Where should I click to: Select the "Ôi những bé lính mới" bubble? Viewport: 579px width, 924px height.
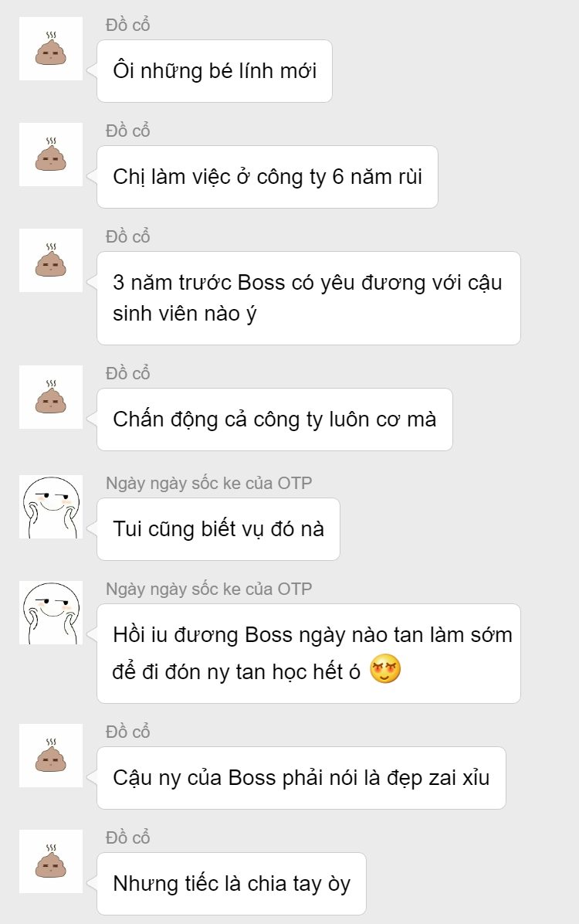(x=215, y=71)
